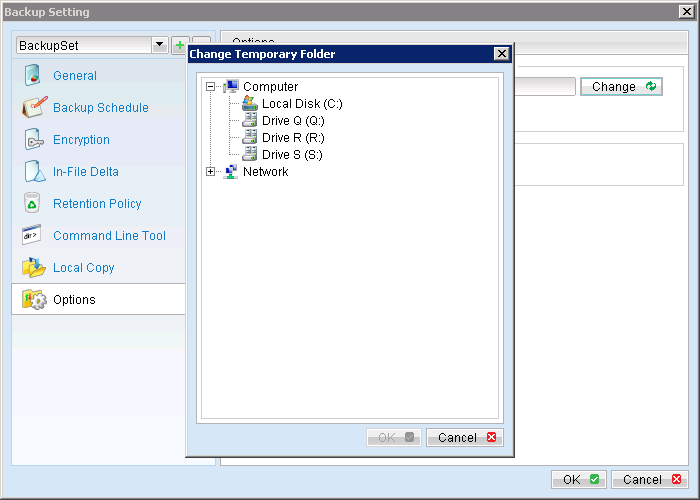Open the BackupSet dropdown list

click(159, 46)
